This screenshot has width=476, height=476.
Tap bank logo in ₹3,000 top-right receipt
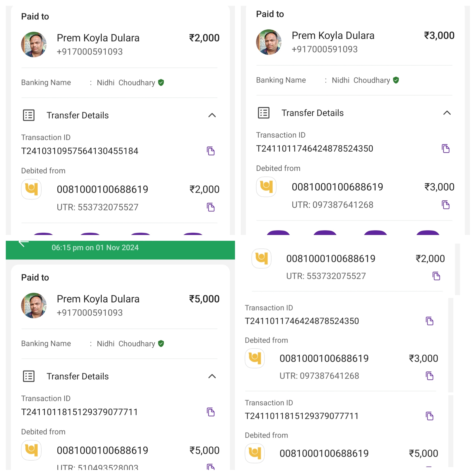[266, 187]
